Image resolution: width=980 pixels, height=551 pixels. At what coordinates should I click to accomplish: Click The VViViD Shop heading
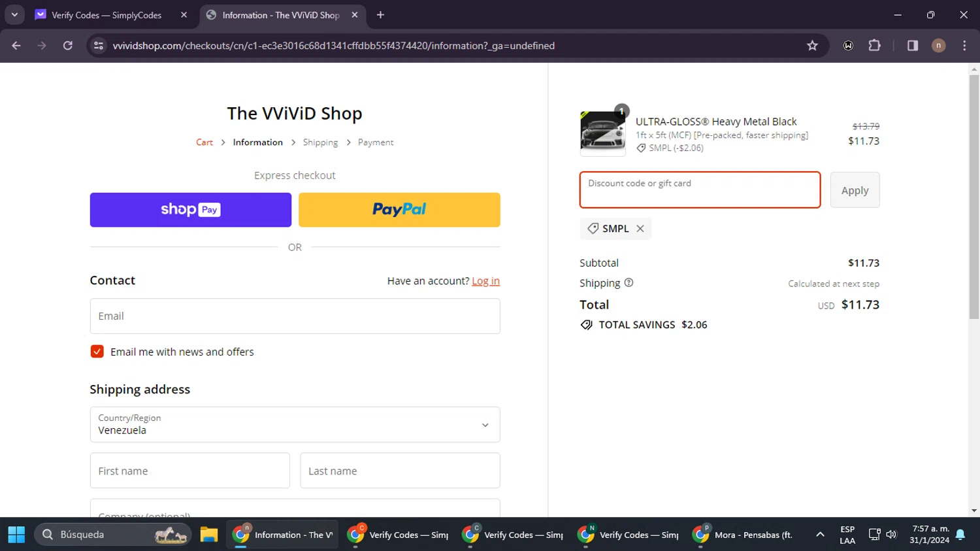(295, 114)
